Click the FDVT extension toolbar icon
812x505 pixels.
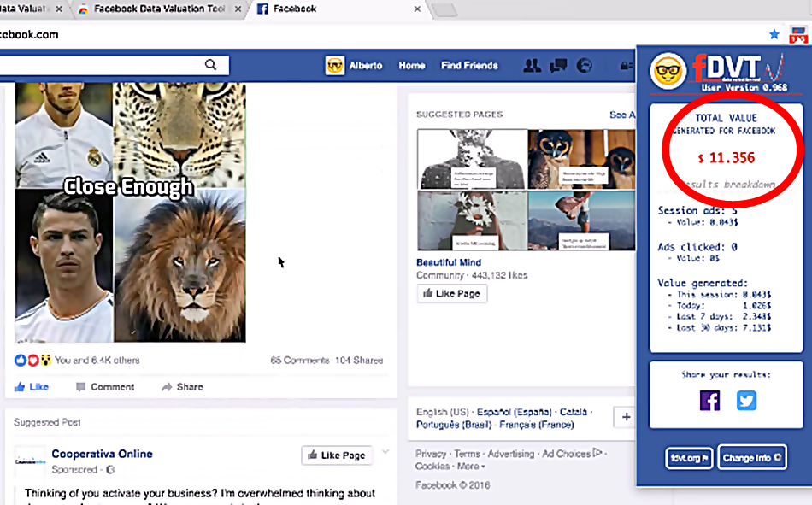click(x=798, y=34)
